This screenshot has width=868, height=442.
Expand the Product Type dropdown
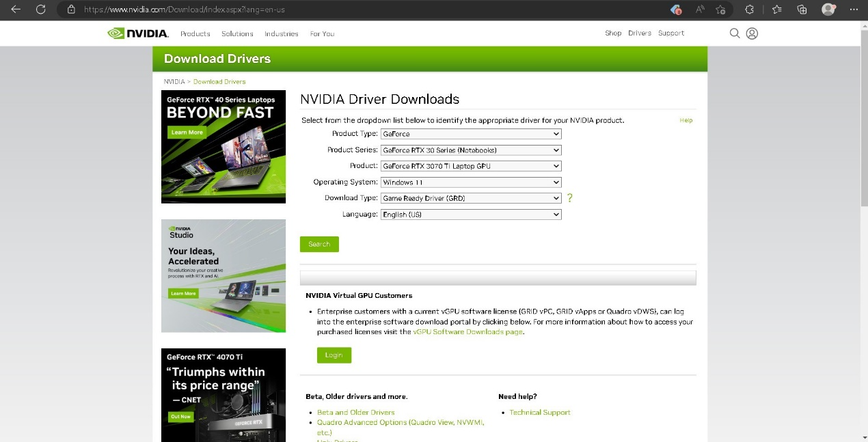pos(471,134)
